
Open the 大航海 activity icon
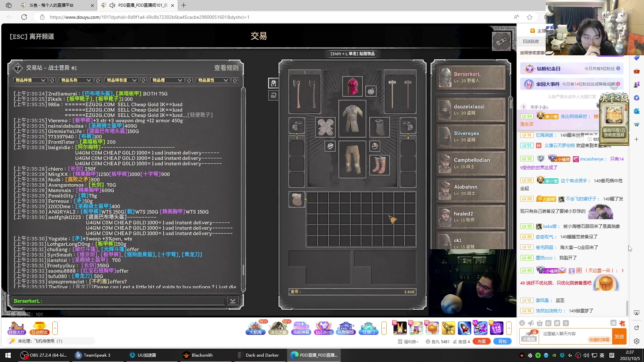click(x=256, y=328)
